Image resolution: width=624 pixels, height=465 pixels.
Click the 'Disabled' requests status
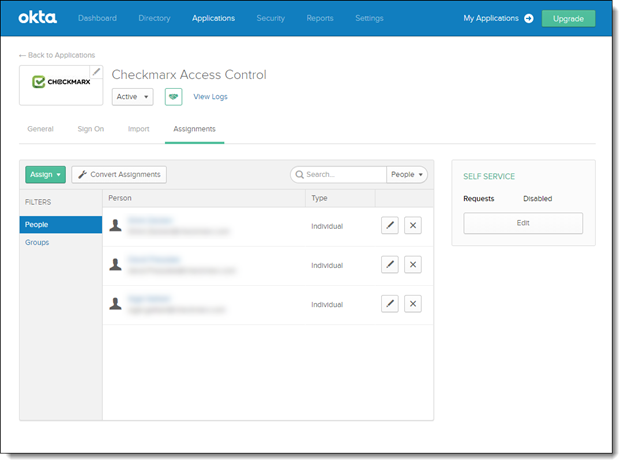click(538, 199)
